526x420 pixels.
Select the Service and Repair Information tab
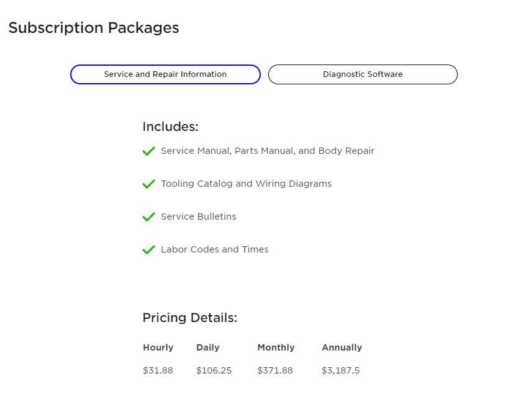coord(165,74)
